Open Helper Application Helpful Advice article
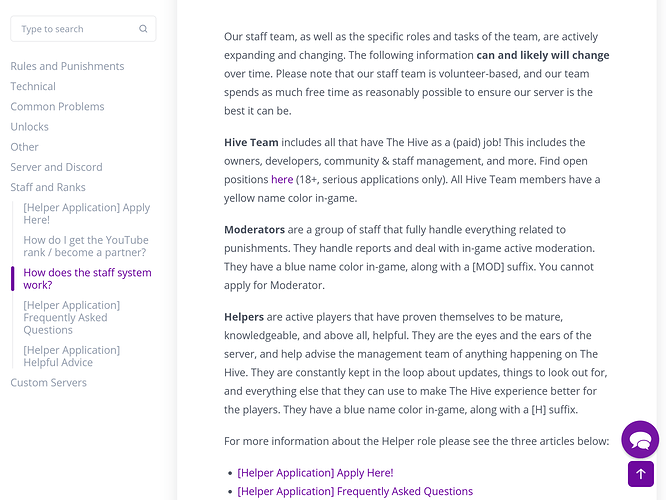 point(72,356)
